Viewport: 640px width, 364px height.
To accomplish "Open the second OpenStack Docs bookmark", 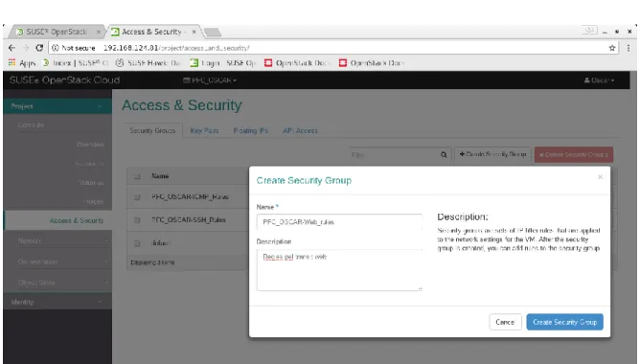I will tap(372, 63).
